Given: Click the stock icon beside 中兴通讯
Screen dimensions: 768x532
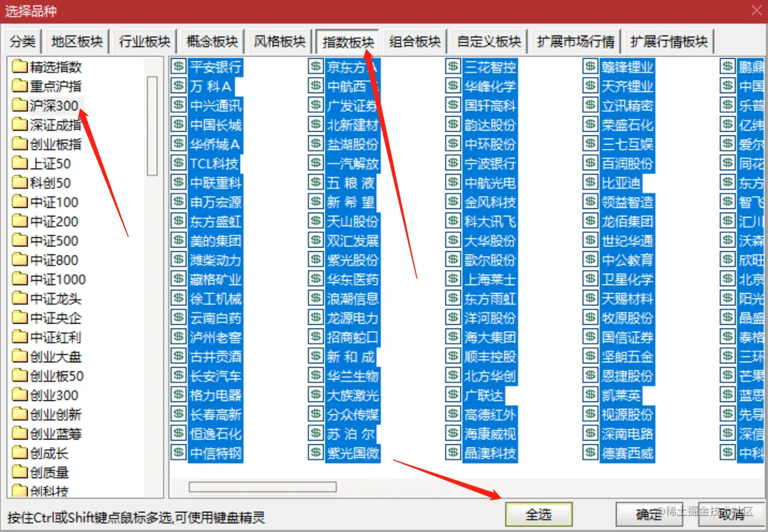Looking at the screenshot, I should [178, 105].
